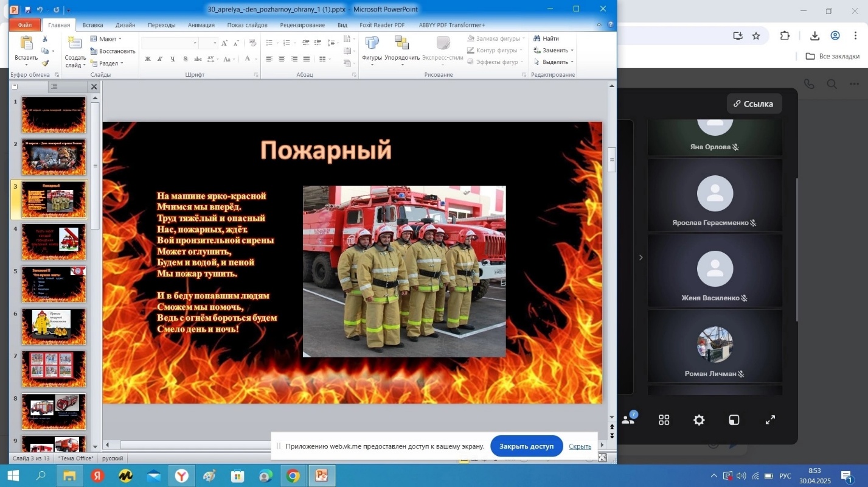Open participants list in VK call
The image size is (868, 487).
click(629, 419)
